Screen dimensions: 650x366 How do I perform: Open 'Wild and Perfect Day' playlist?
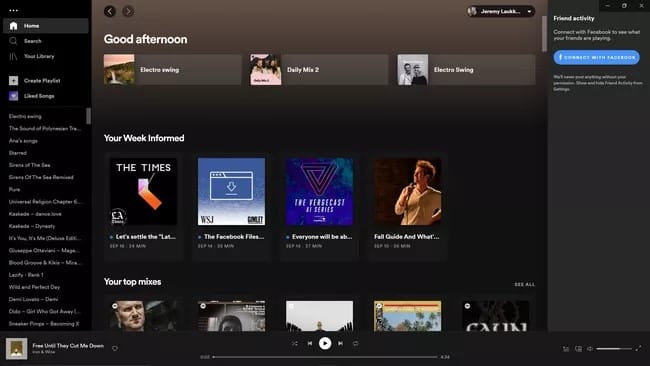point(34,287)
